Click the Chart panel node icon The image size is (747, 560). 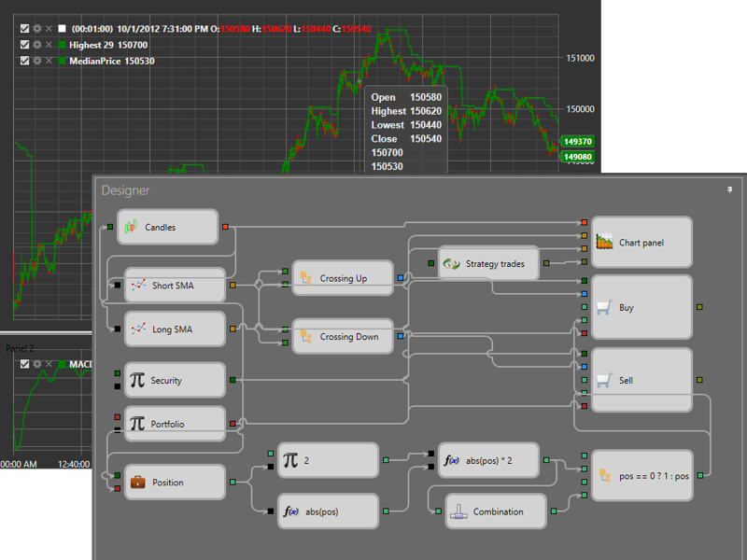click(604, 243)
